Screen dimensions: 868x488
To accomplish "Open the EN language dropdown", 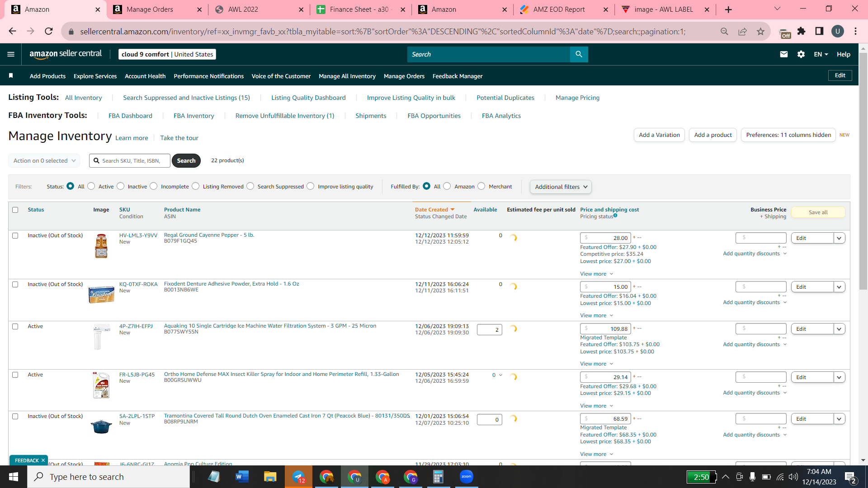I will [x=821, y=54].
